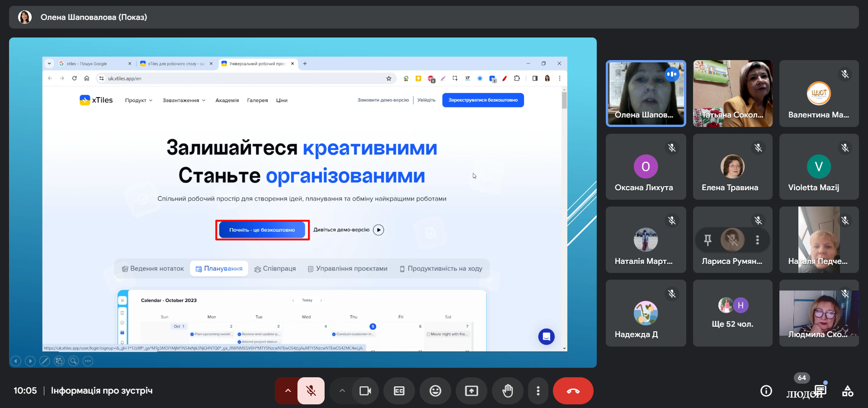Open the activities shapes icon

click(x=848, y=391)
